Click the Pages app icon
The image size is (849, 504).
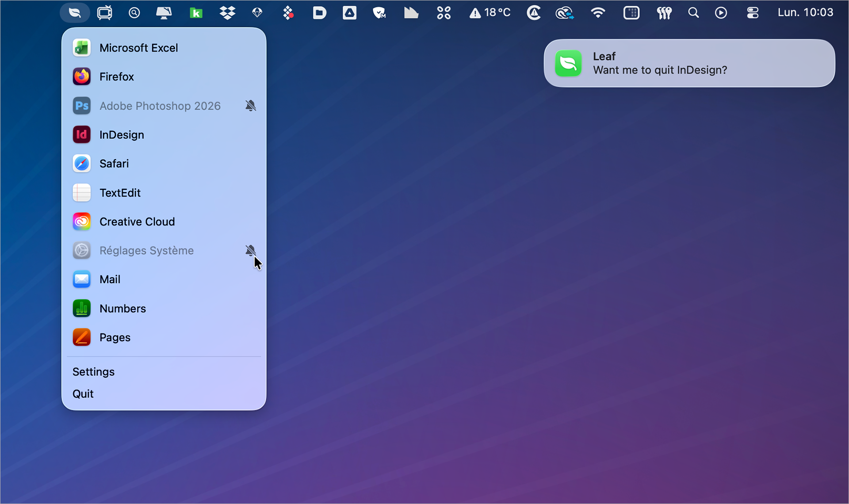coord(82,337)
